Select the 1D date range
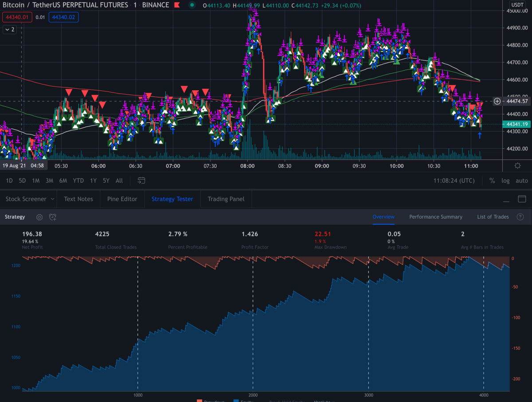 (x=9, y=181)
